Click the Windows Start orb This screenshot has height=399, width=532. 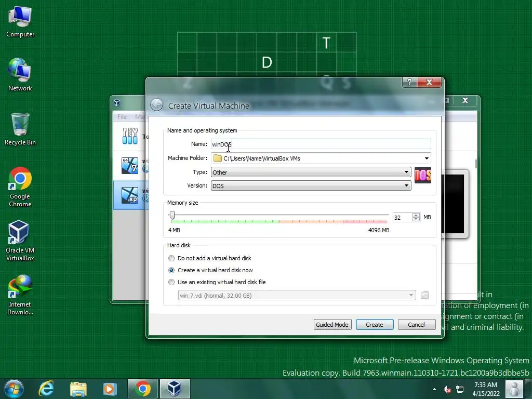point(14,389)
